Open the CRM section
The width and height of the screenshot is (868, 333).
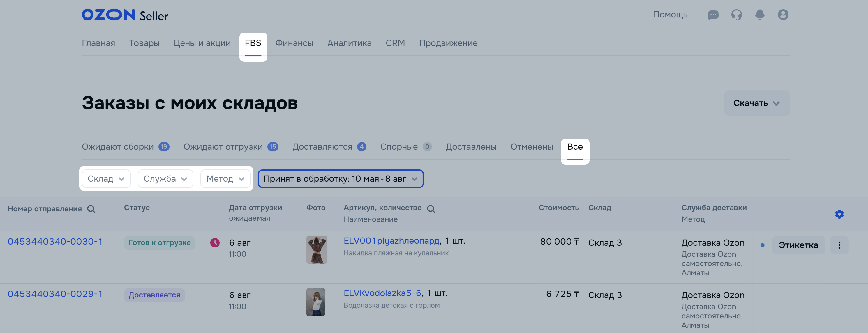tap(395, 43)
